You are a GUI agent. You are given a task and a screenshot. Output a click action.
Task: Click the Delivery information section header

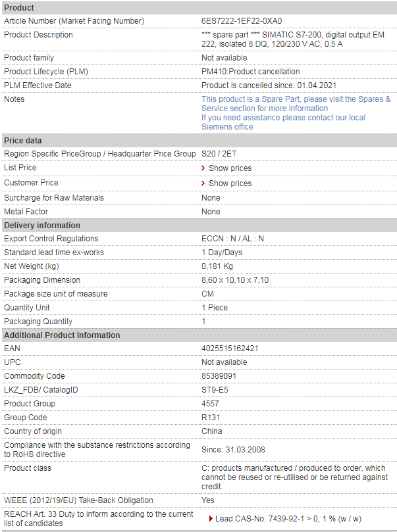coord(199,226)
